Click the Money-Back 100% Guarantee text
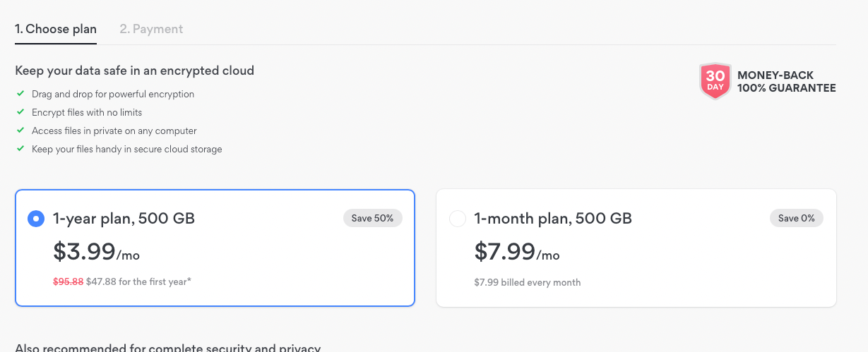The width and height of the screenshot is (868, 352). tap(786, 82)
